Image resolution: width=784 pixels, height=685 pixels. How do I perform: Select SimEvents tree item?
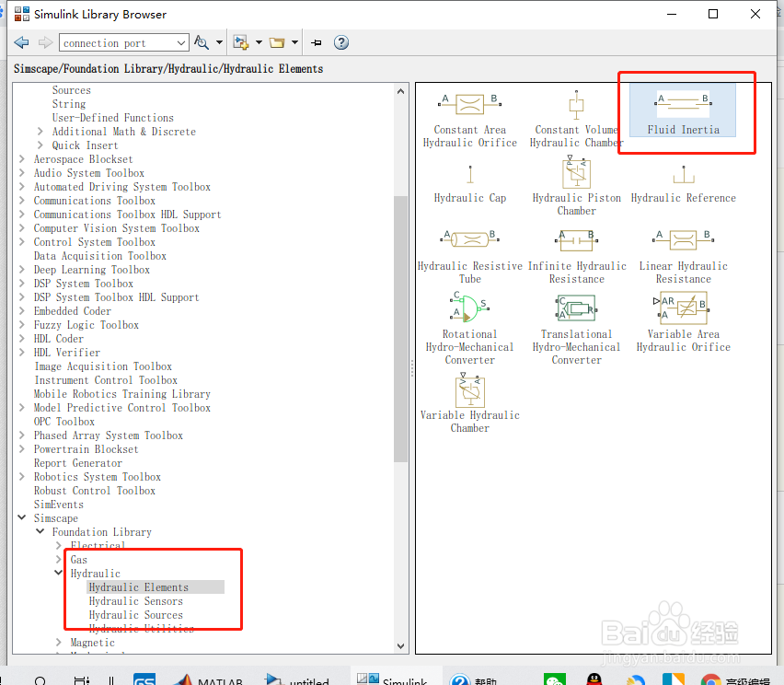59,505
